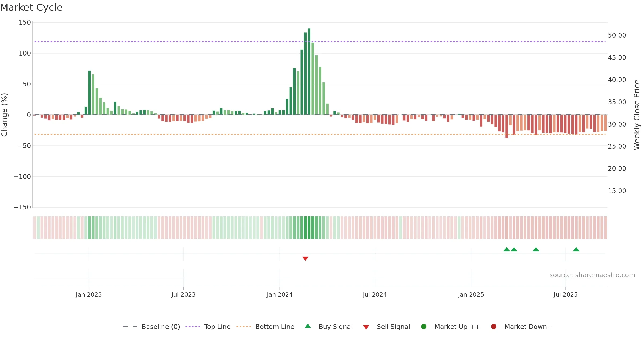Click the darkest green heat strip cell
The height and width of the screenshot is (362, 644).
click(x=309, y=228)
